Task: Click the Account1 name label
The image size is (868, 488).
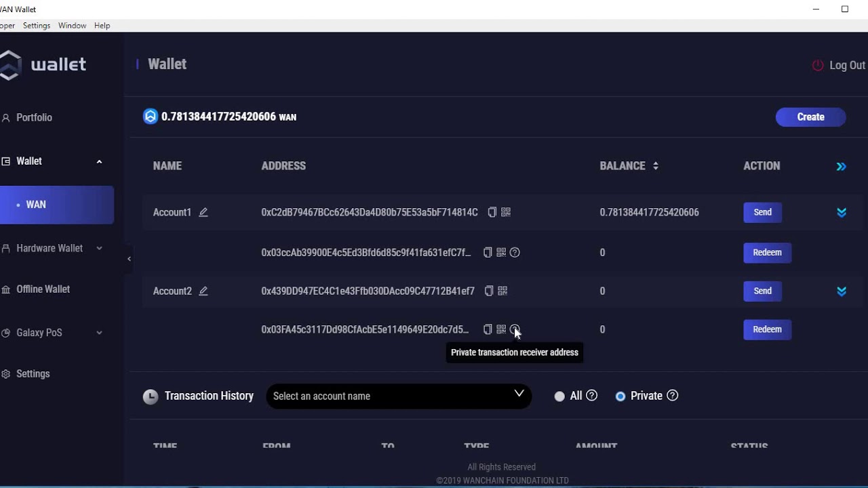Action: [x=172, y=212]
